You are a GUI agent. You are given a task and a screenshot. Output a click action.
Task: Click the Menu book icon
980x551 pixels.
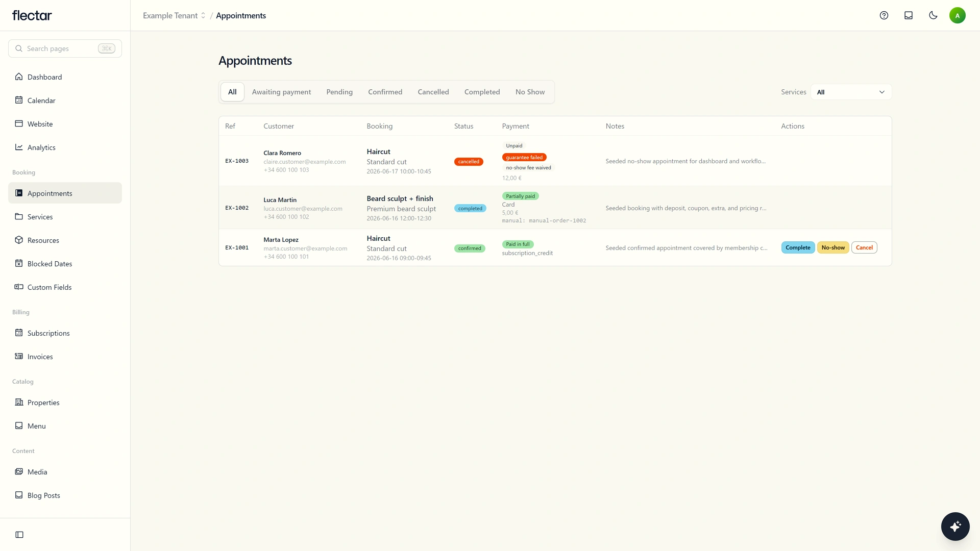pos(19,425)
